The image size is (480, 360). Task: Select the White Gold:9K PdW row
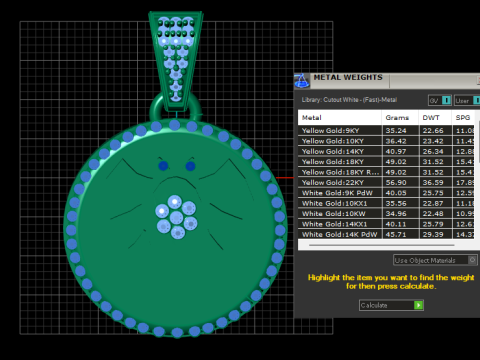coord(386,193)
